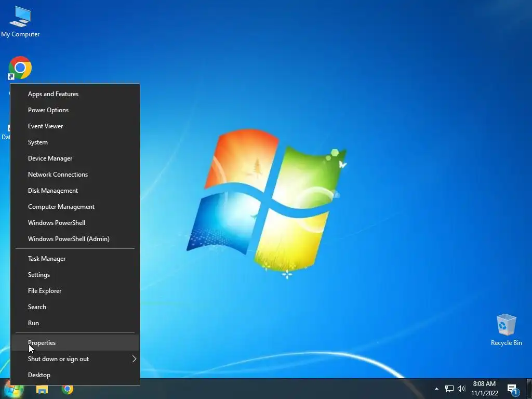Click the volume speaker tray icon

pyautogui.click(x=461, y=389)
